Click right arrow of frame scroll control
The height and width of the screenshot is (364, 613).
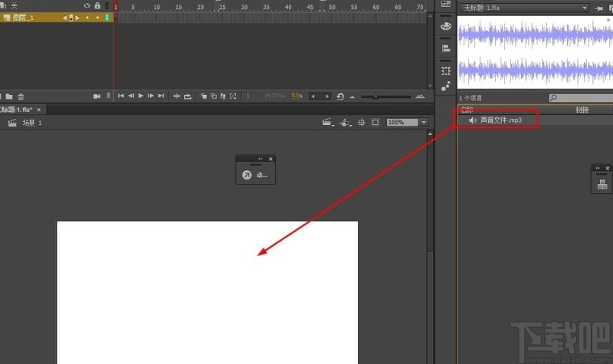[327, 97]
